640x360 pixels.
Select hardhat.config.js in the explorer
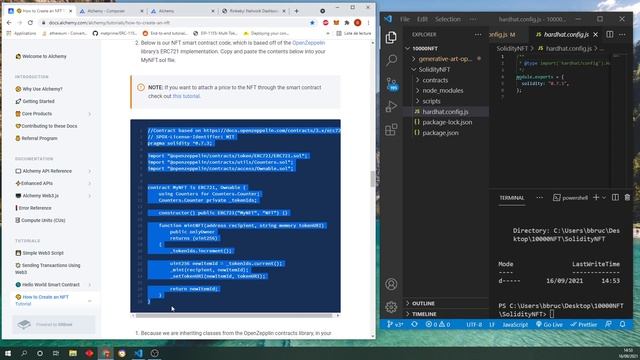[x=445, y=111]
